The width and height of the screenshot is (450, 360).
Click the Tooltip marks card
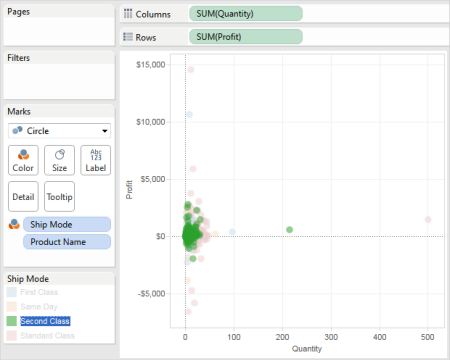(x=59, y=197)
